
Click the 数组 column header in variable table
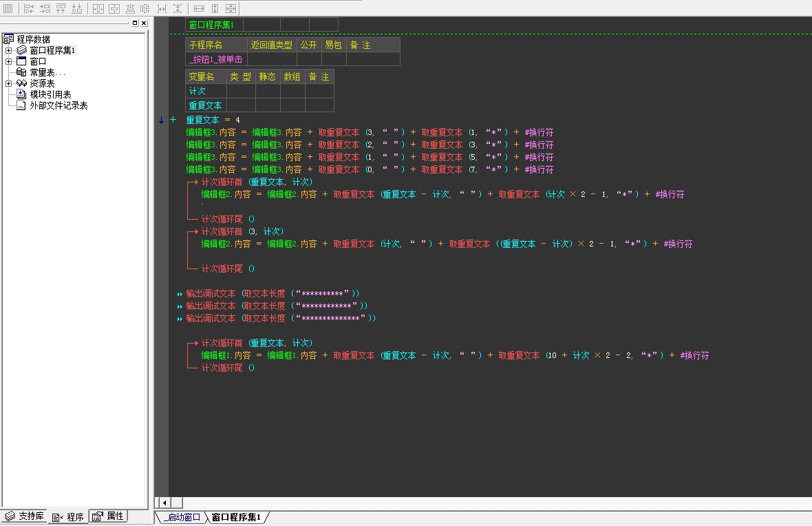292,76
